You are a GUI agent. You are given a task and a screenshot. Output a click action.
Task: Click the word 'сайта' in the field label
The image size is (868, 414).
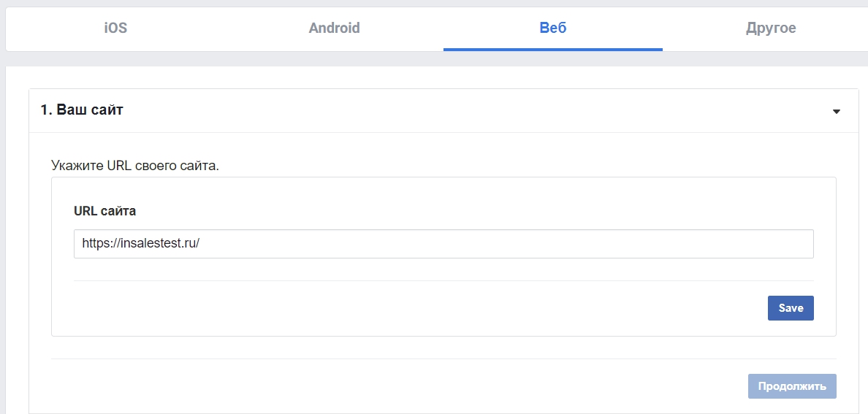tap(118, 211)
